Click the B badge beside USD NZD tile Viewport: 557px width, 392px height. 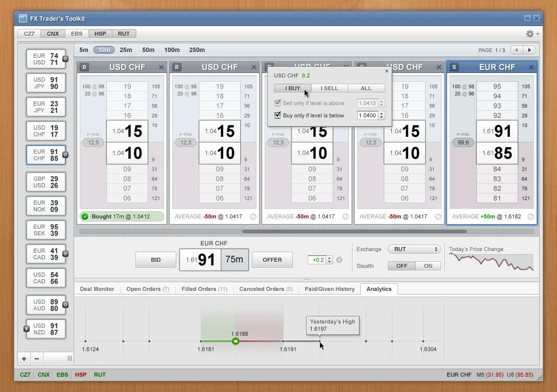coord(26,329)
